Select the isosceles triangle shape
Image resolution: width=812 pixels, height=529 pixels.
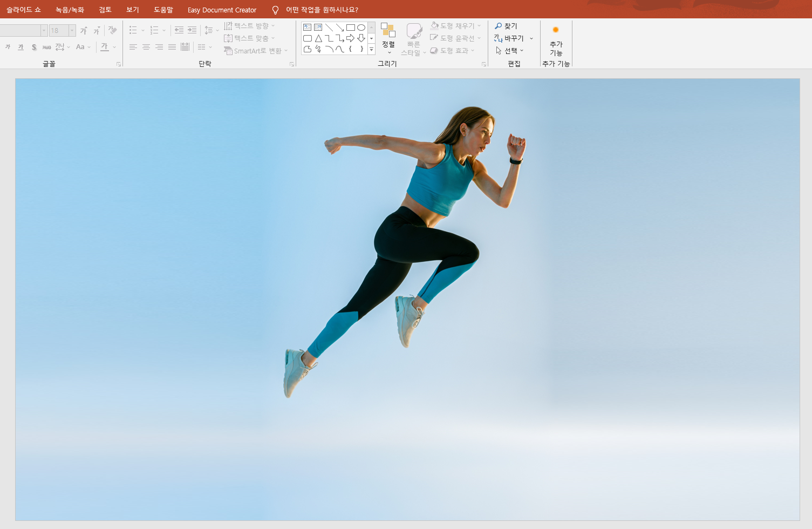318,38
